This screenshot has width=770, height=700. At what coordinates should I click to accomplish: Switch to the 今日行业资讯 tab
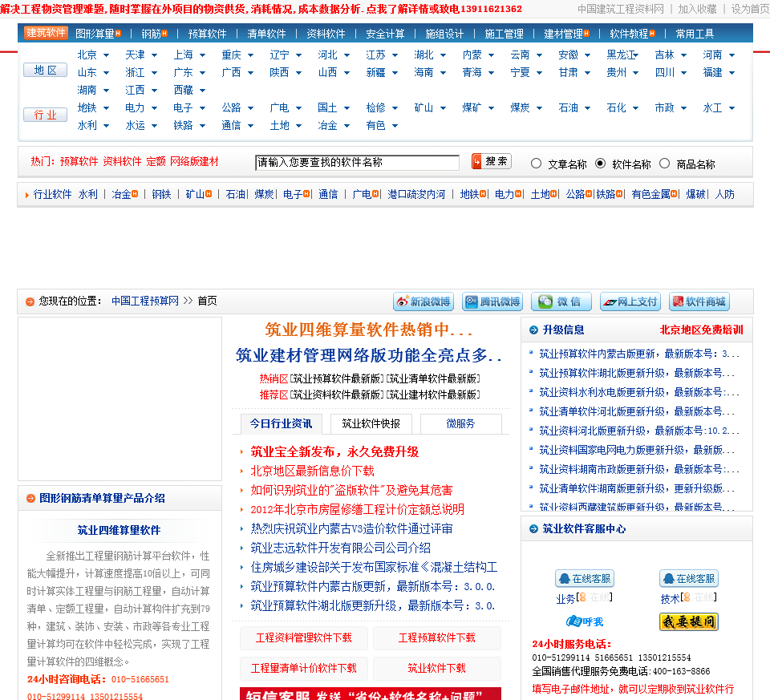281,423
